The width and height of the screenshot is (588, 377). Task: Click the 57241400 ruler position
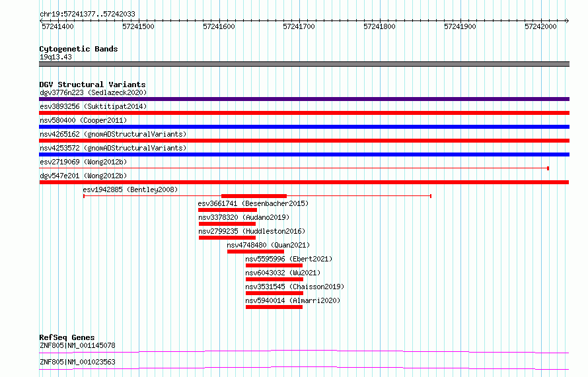57,26
